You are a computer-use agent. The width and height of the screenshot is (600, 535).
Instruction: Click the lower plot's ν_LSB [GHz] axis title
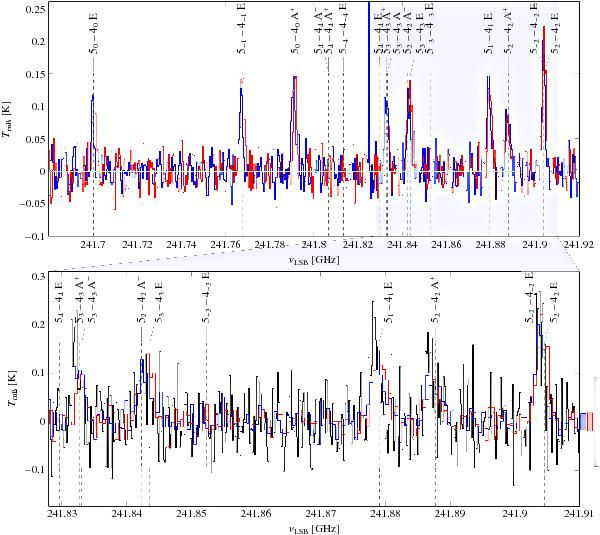pyautogui.click(x=311, y=529)
